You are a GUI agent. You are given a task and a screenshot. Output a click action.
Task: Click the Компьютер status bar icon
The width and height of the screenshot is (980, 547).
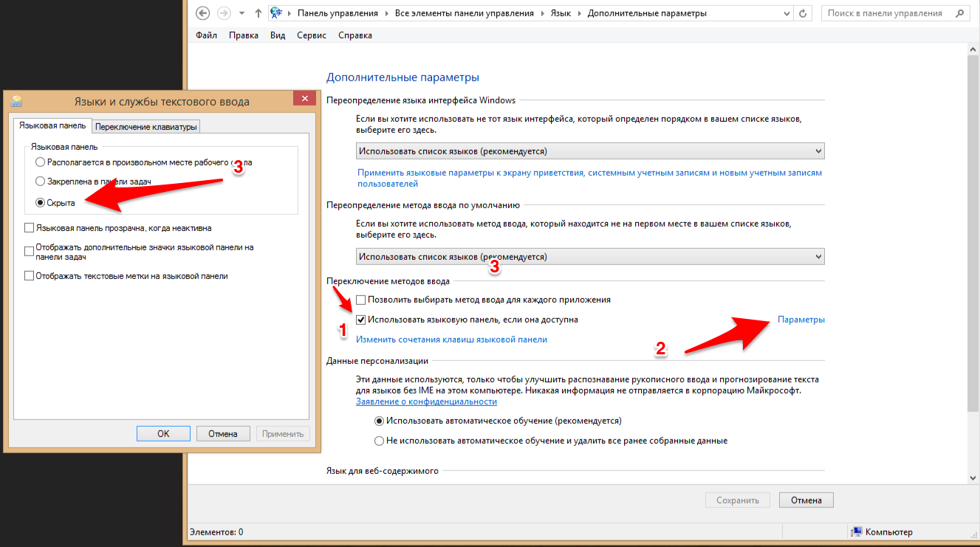point(857,531)
